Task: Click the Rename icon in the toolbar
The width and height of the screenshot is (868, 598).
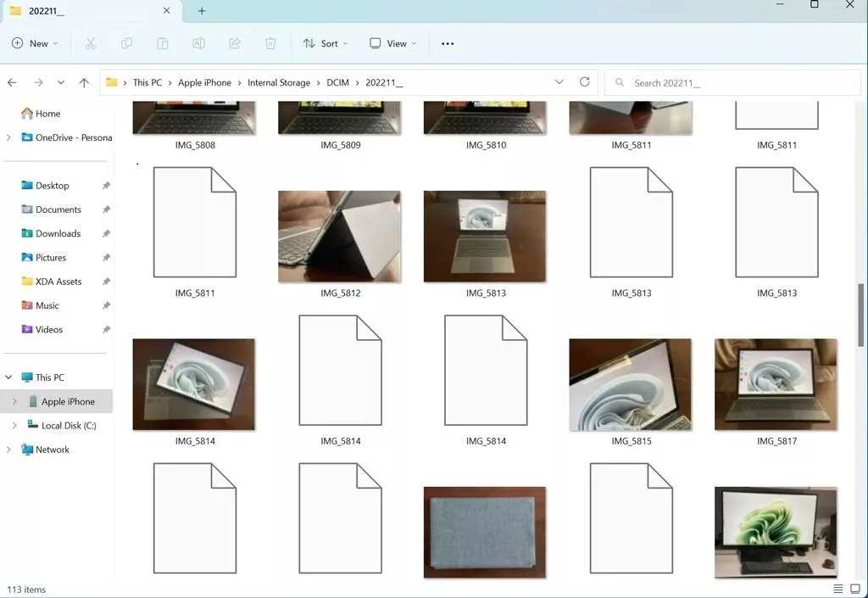Action: click(198, 43)
